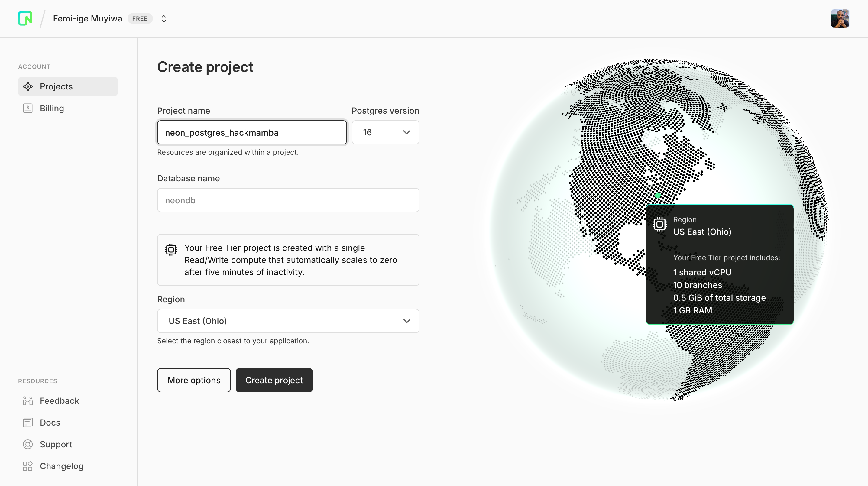Click the Billing dollar icon
This screenshot has width=868, height=486.
coord(28,108)
